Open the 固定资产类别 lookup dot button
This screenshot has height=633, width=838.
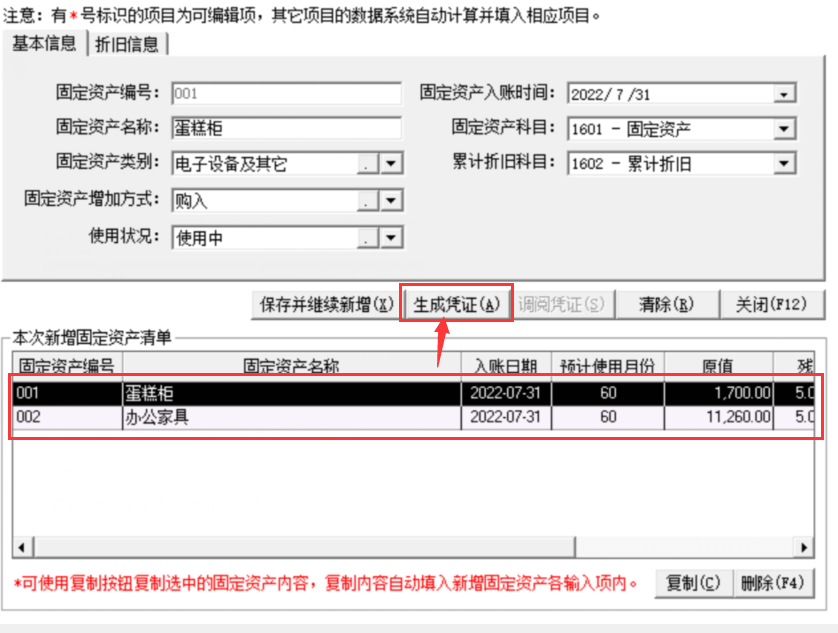368,164
